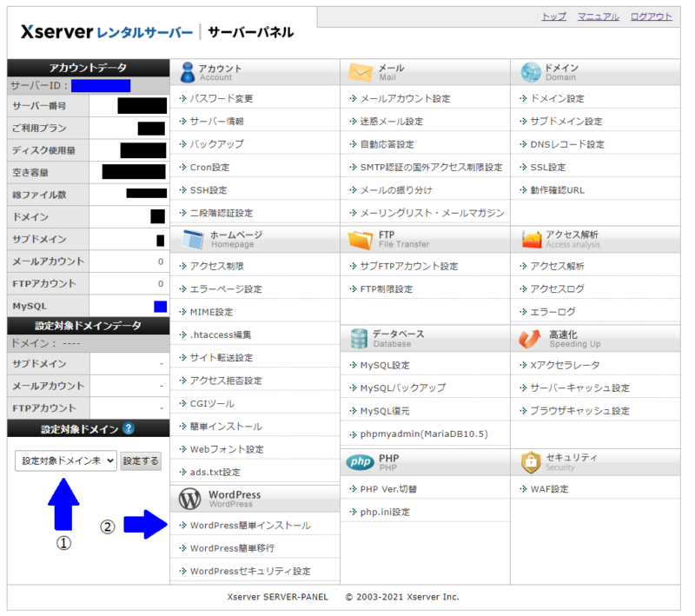Image resolution: width=695 pixels, height=616 pixels.
Task: Open サブFTPアカウント設定
Action: [x=408, y=266]
